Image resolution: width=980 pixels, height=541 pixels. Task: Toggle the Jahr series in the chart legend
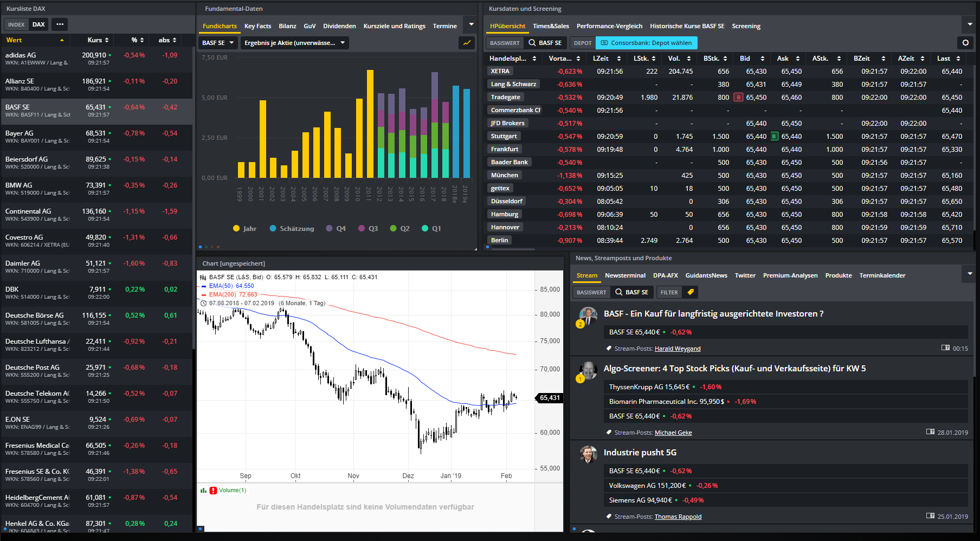[x=244, y=229]
